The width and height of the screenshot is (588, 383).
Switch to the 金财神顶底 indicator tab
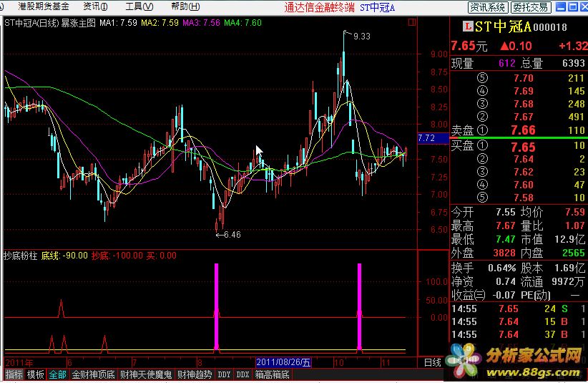[93, 374]
